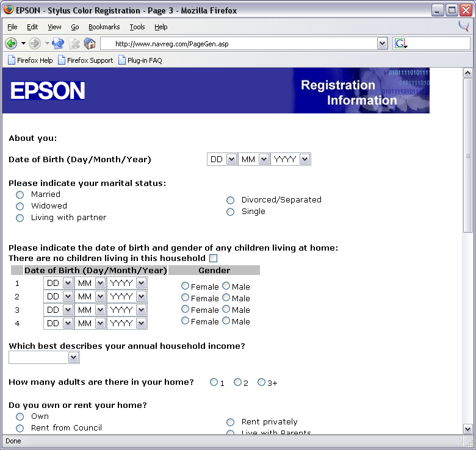Screen dimensions: 476x450
Task: Open the Bookmarks menu
Action: (104, 27)
